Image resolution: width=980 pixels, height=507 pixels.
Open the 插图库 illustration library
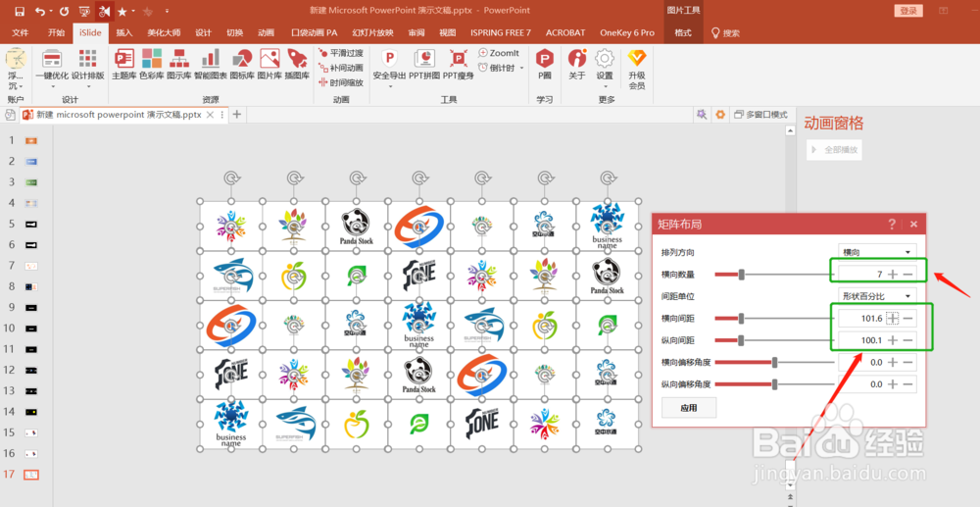coord(297,65)
